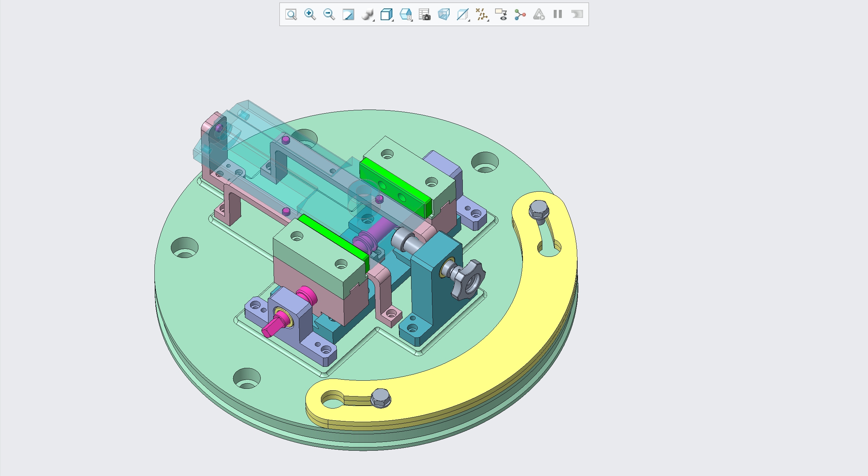
Task: Click the grayed Stop button at toolbar end
Action: click(577, 15)
